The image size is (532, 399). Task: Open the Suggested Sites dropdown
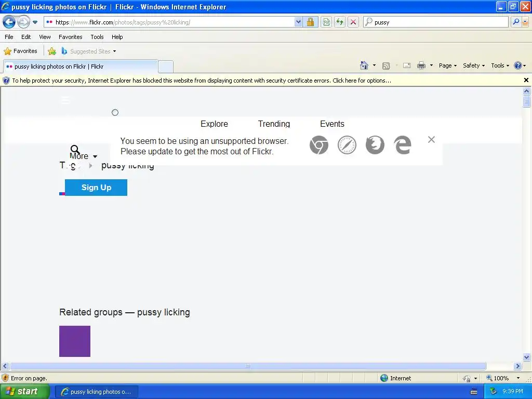pos(89,51)
